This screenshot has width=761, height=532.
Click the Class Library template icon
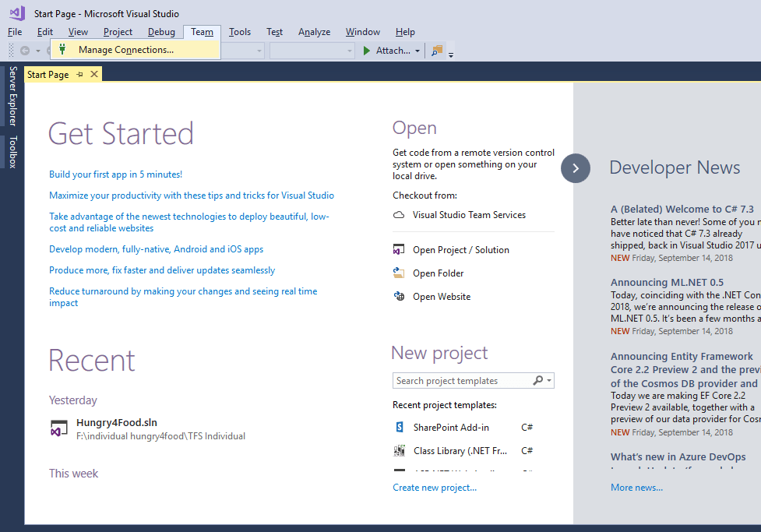[398, 450]
